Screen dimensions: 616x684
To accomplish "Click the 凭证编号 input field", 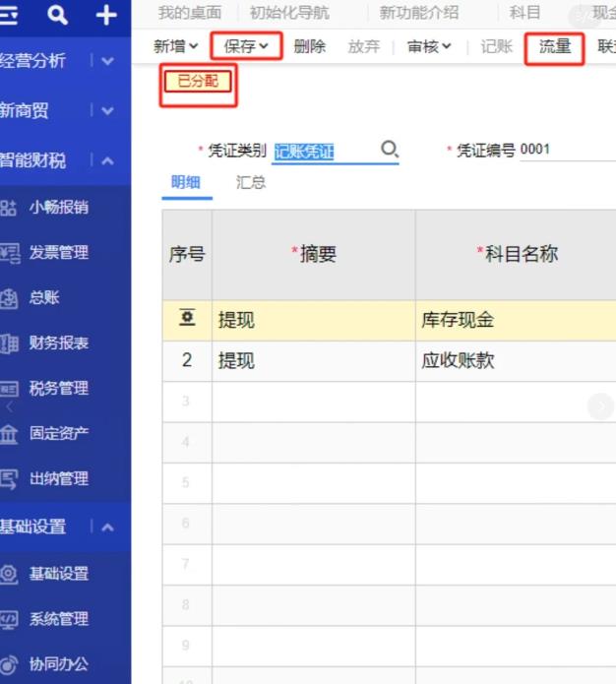I will 566,151.
